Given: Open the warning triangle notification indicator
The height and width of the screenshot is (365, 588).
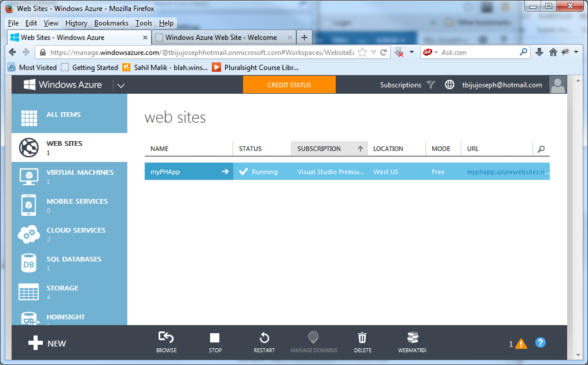Looking at the screenshot, I should (x=521, y=342).
